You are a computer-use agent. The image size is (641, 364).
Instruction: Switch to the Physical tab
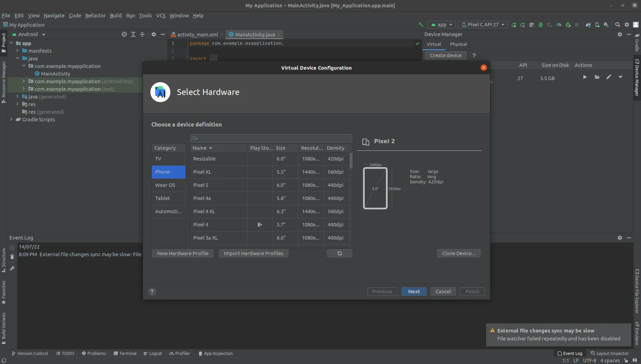click(458, 44)
